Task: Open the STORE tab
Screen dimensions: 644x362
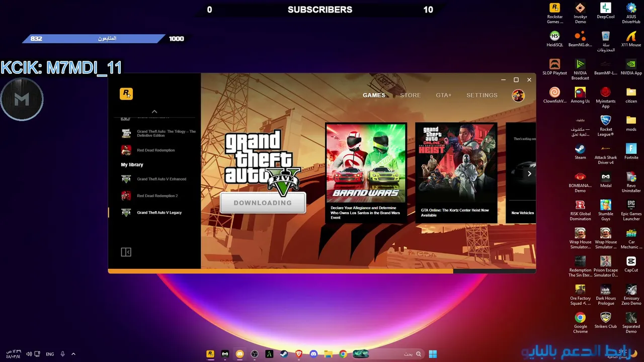Action: (411, 95)
